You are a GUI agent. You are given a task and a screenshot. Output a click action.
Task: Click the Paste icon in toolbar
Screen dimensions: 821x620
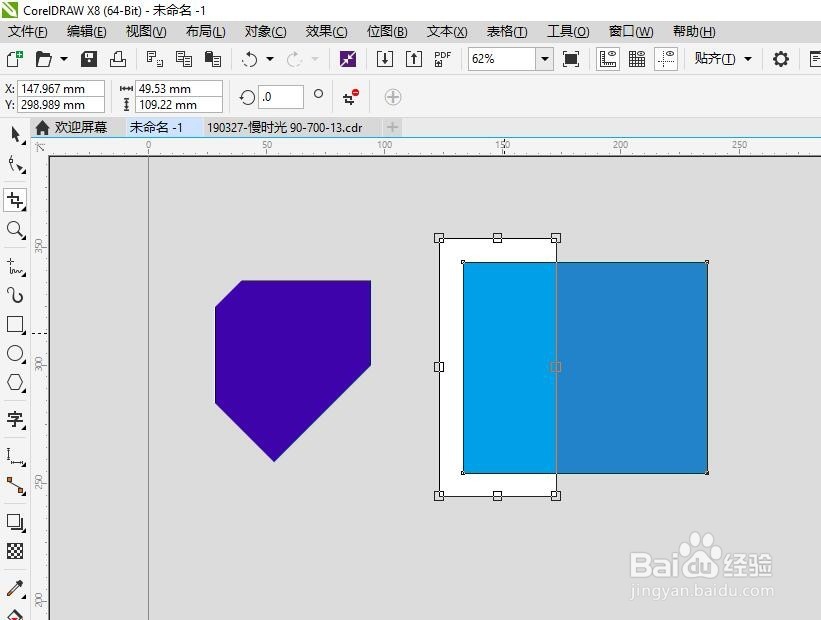(213, 59)
